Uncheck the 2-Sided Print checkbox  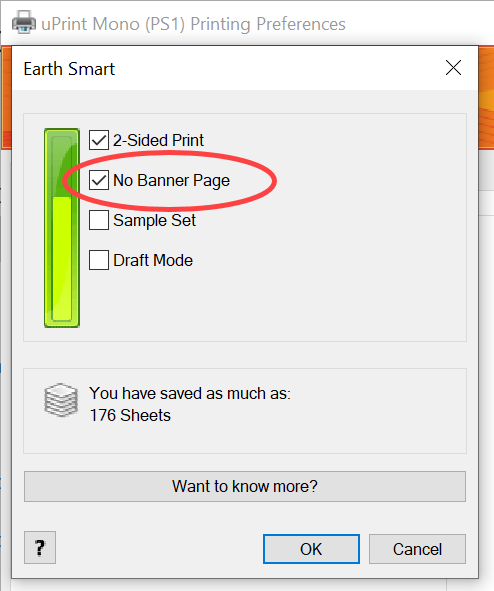(x=99, y=140)
